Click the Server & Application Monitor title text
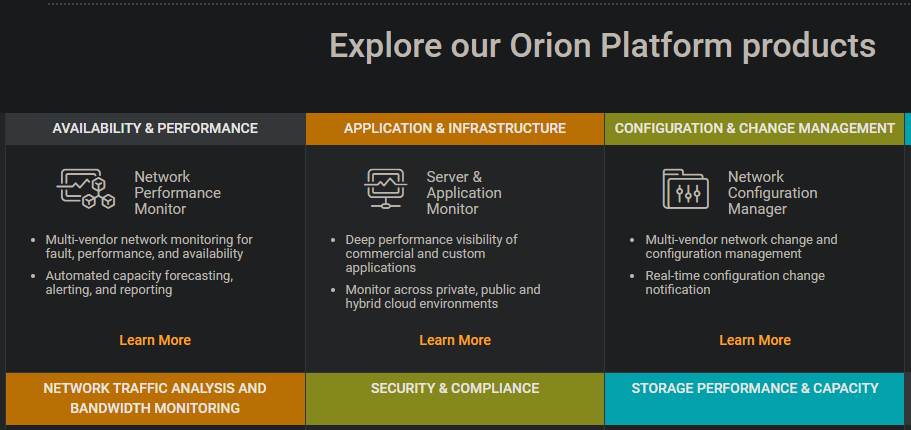This screenshot has width=911, height=430. (464, 193)
